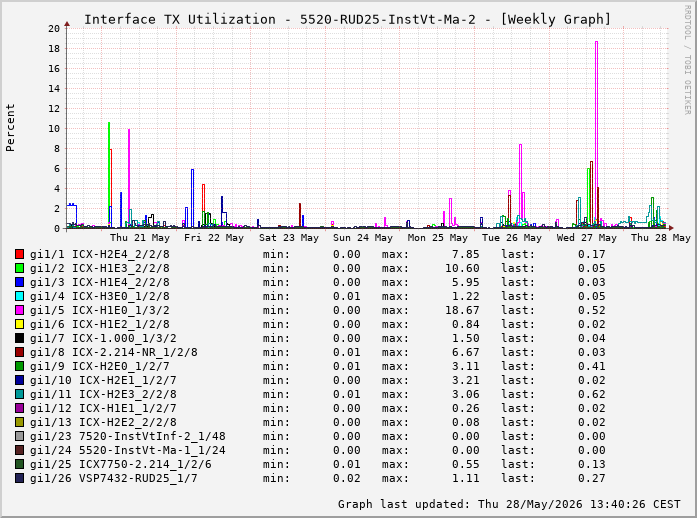
Task: Select legend label gi1/9 ICX-H2E0_1/2/7
Action: [x=100, y=366]
